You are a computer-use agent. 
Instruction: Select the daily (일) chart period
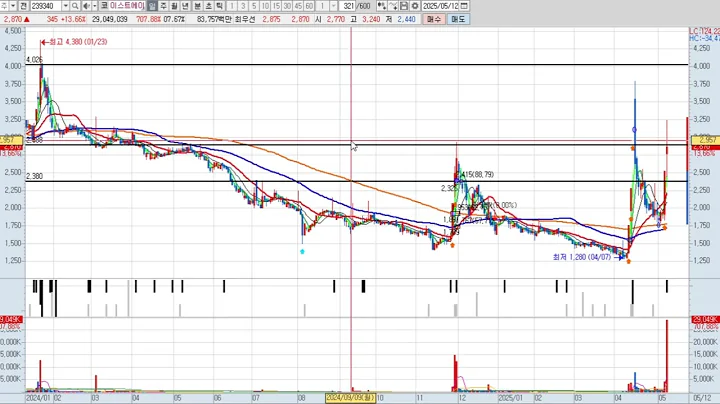[x=152, y=6]
